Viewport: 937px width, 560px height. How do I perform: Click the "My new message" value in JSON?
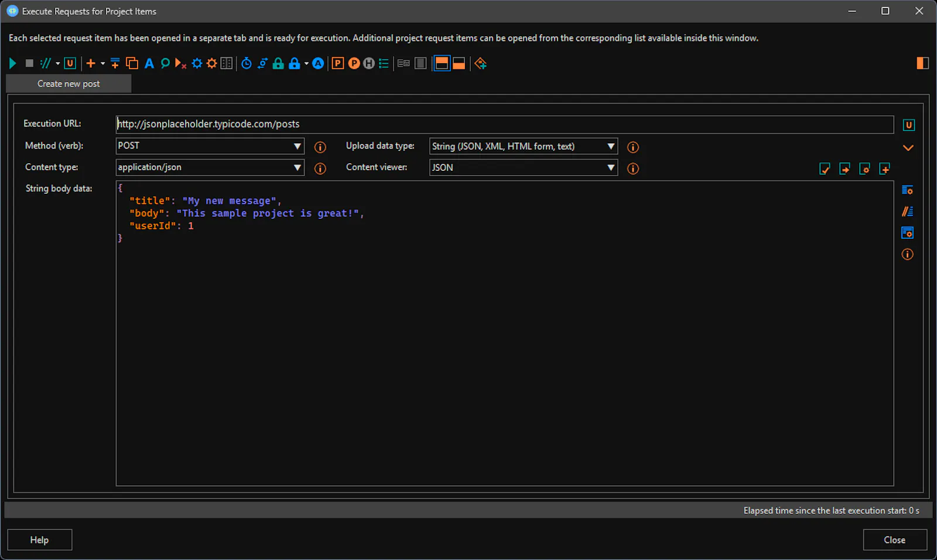229,201
